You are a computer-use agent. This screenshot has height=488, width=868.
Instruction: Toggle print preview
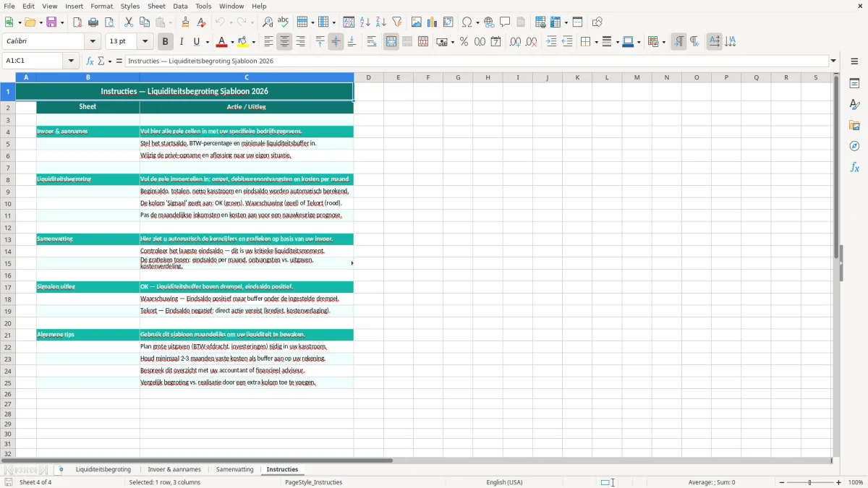(109, 22)
